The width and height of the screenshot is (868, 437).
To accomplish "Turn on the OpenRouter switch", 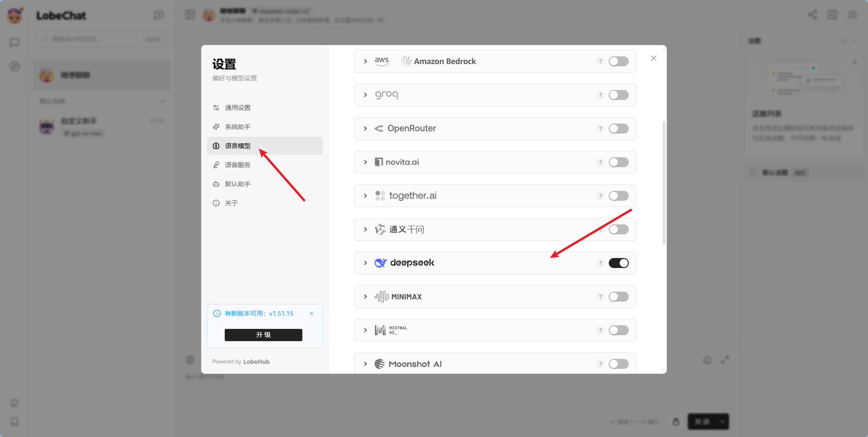I will coord(618,129).
